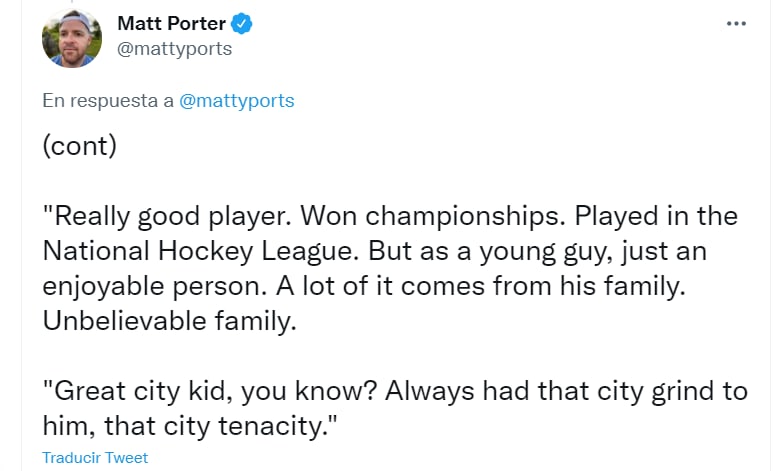Screen dimensions: 780x471
Task: Open the tweet's three-dot more options menu
Action: tap(736, 23)
